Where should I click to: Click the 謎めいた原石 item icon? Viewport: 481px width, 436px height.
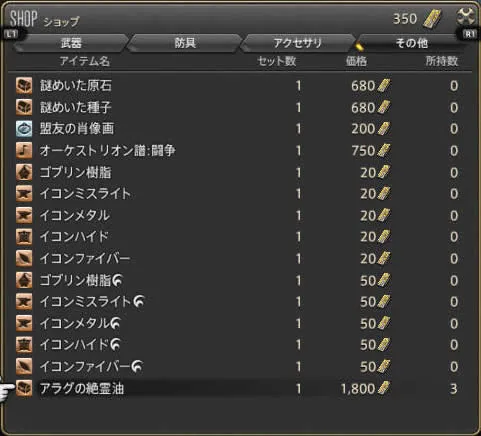pyautogui.click(x=24, y=86)
